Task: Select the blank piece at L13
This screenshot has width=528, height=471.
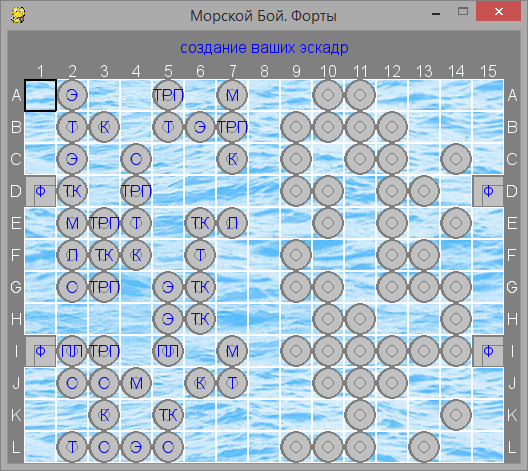Action: [x=424, y=447]
